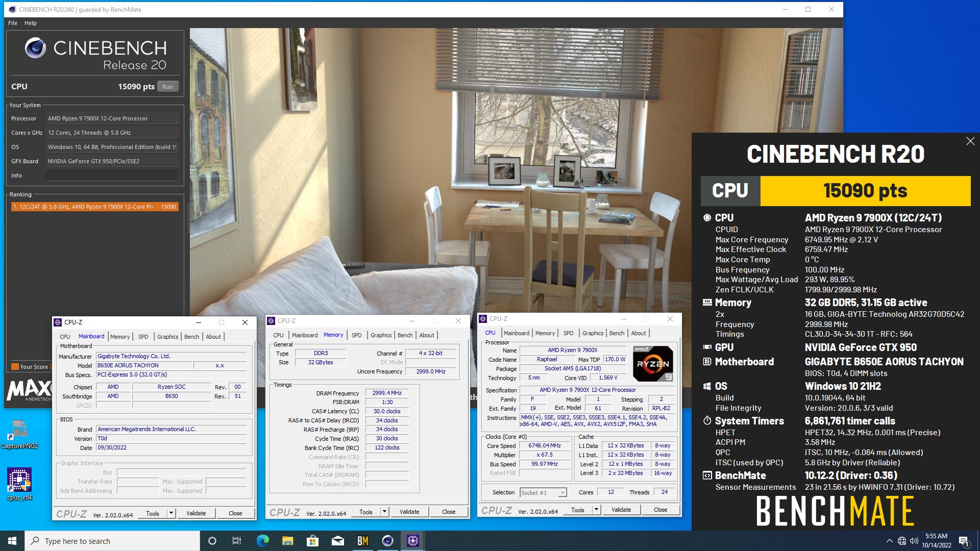The height and width of the screenshot is (551, 980).
Task: Click the DRAM Frequency 2999.4 MHz value
Action: pos(387,393)
